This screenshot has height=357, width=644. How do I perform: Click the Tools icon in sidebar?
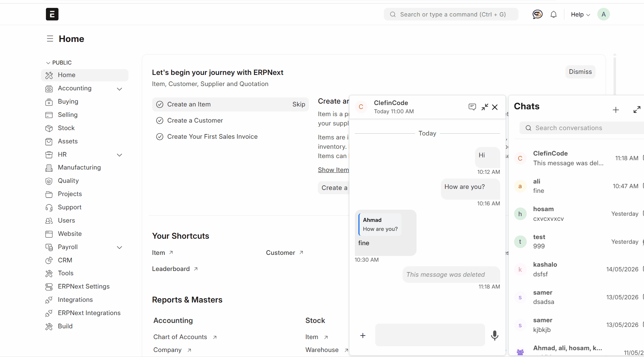(49, 273)
